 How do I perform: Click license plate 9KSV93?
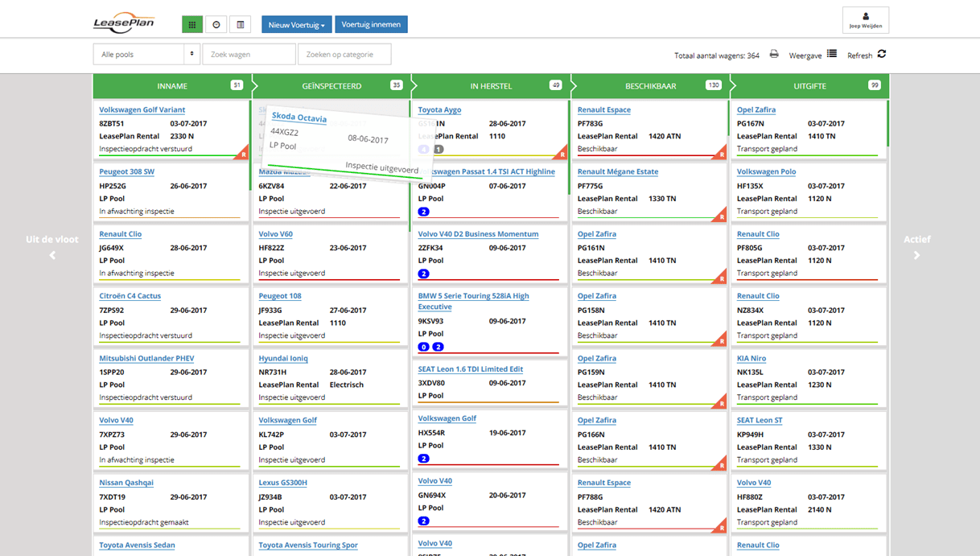click(x=430, y=321)
